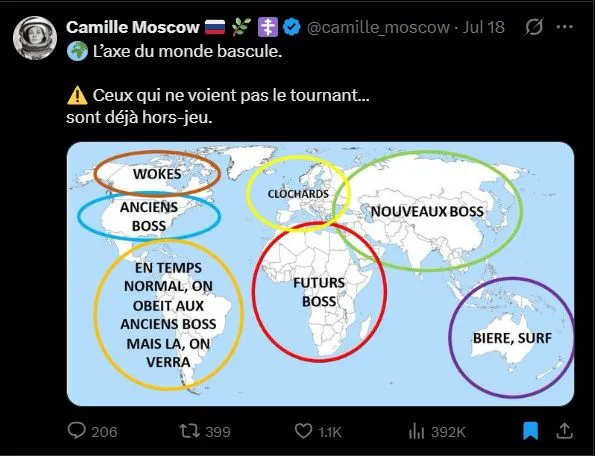Click the 206 replies count

point(104,432)
